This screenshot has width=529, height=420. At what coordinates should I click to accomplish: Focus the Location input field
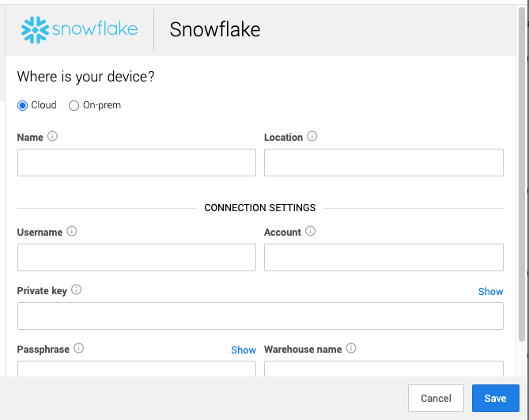[384, 162]
